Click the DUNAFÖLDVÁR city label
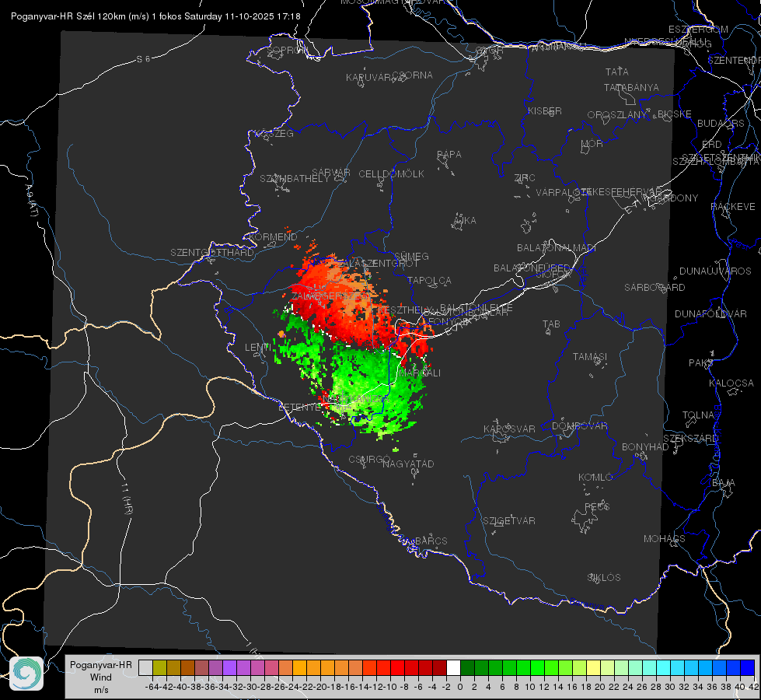The width and height of the screenshot is (761, 700). (710, 314)
